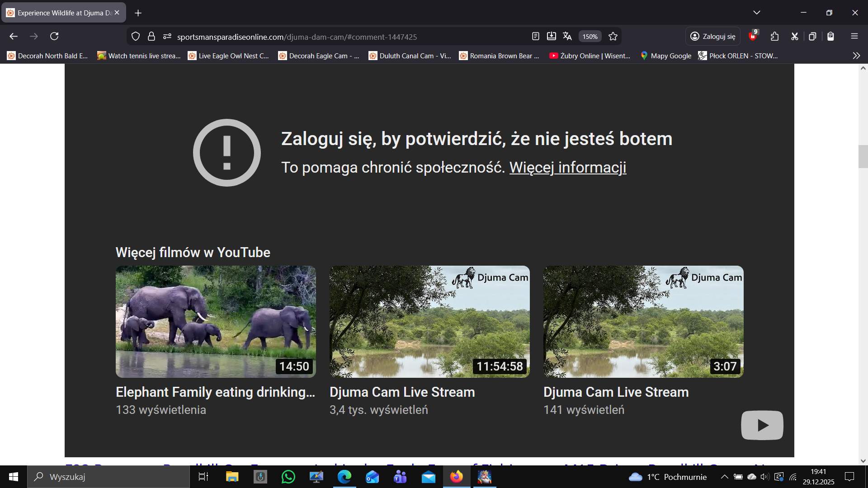Follow the Więcej informacji link
Viewport: 868px width, 488px height.
[568, 167]
